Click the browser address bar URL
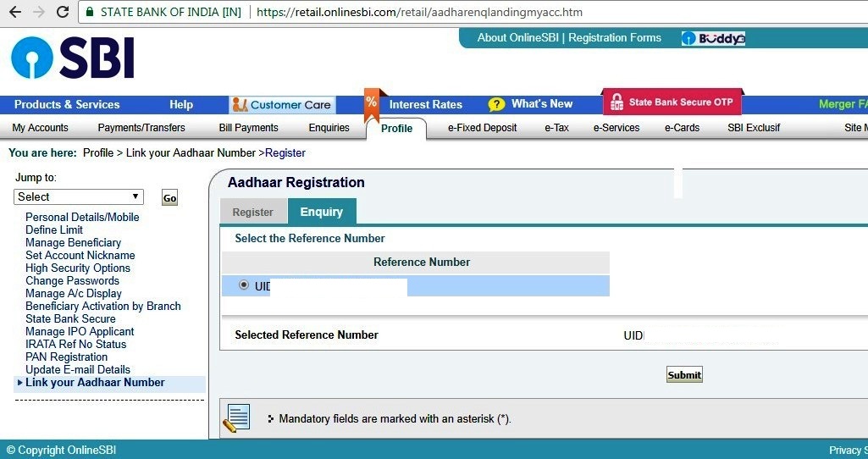The image size is (868, 459). 418,13
